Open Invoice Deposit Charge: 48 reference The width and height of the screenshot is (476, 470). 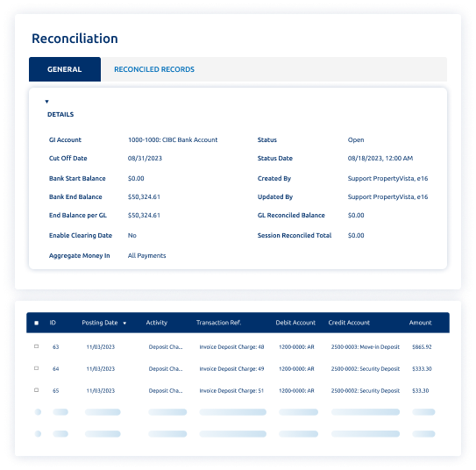tap(231, 346)
